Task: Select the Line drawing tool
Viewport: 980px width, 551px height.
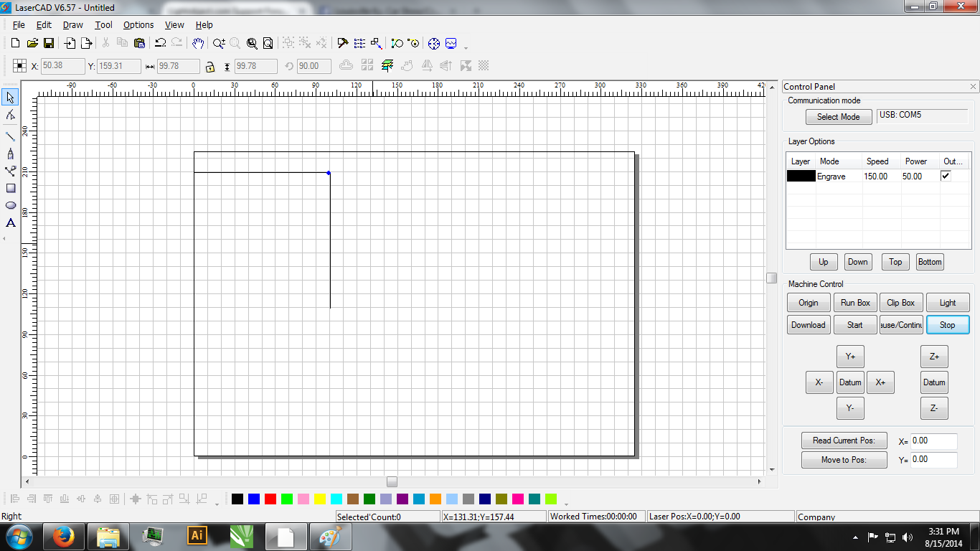Action: (x=10, y=136)
